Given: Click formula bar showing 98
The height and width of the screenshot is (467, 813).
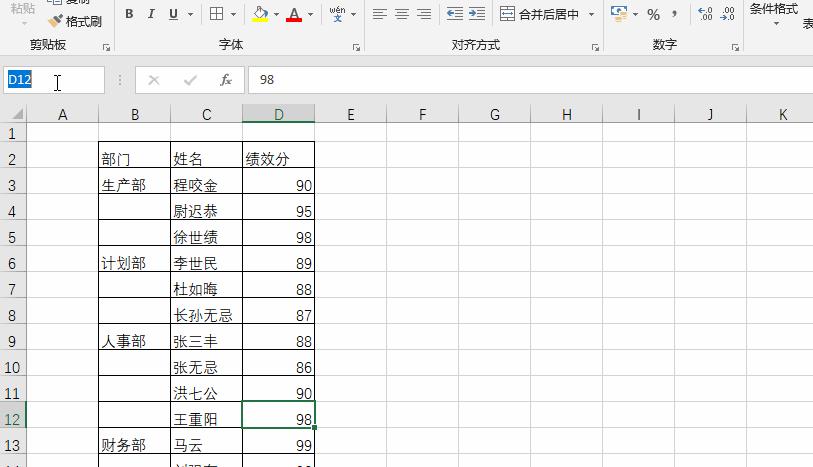Looking at the screenshot, I should [530, 80].
